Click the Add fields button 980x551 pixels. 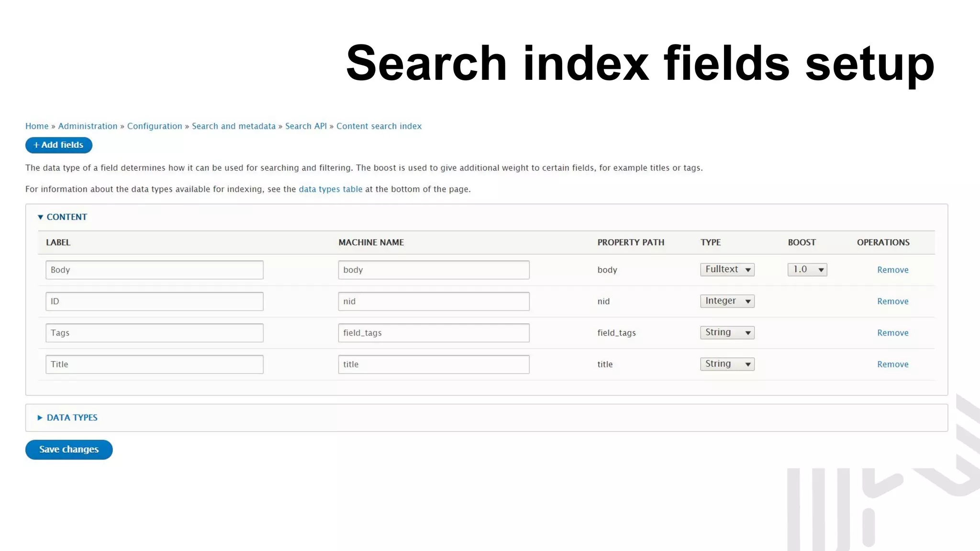coord(58,145)
